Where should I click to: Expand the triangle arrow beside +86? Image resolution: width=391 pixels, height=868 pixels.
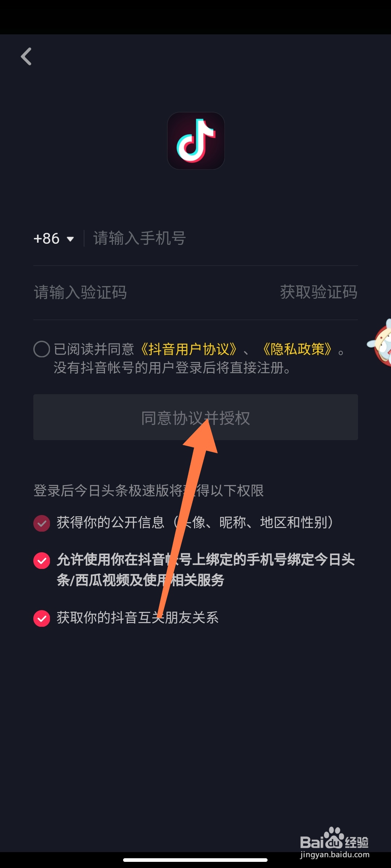tap(70, 239)
